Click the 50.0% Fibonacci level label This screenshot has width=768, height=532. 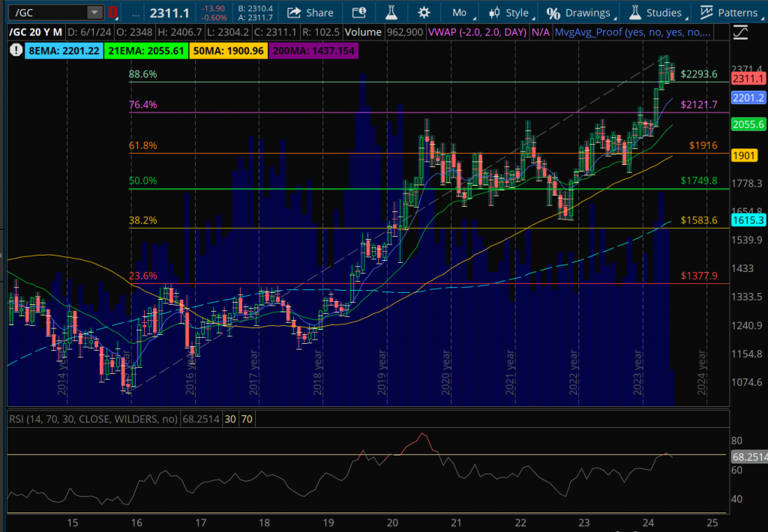(x=143, y=181)
